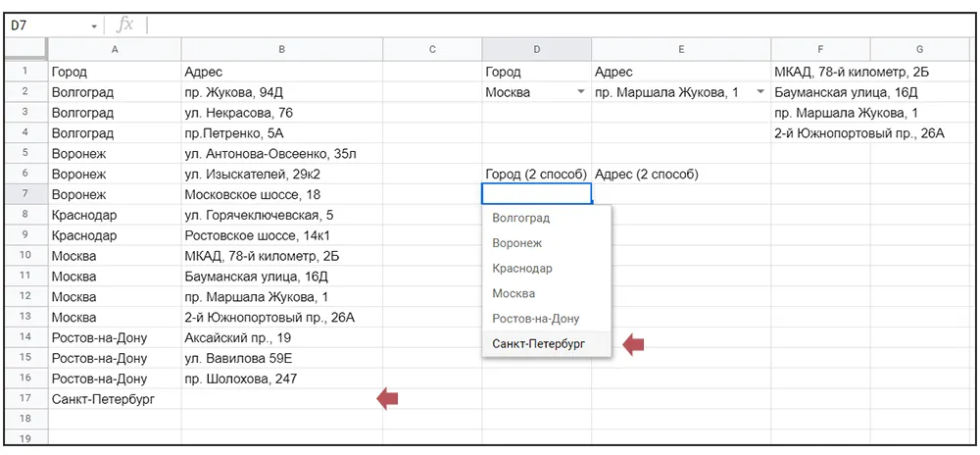The height and width of the screenshot is (455, 980).
Task: Choose Ростов-на-Дону from the dropdown list
Action: [535, 319]
